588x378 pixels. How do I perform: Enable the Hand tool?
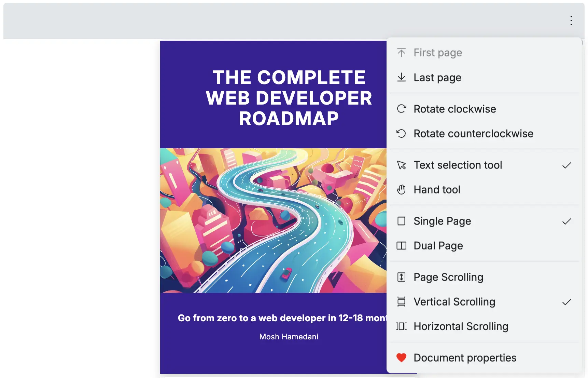(x=437, y=189)
